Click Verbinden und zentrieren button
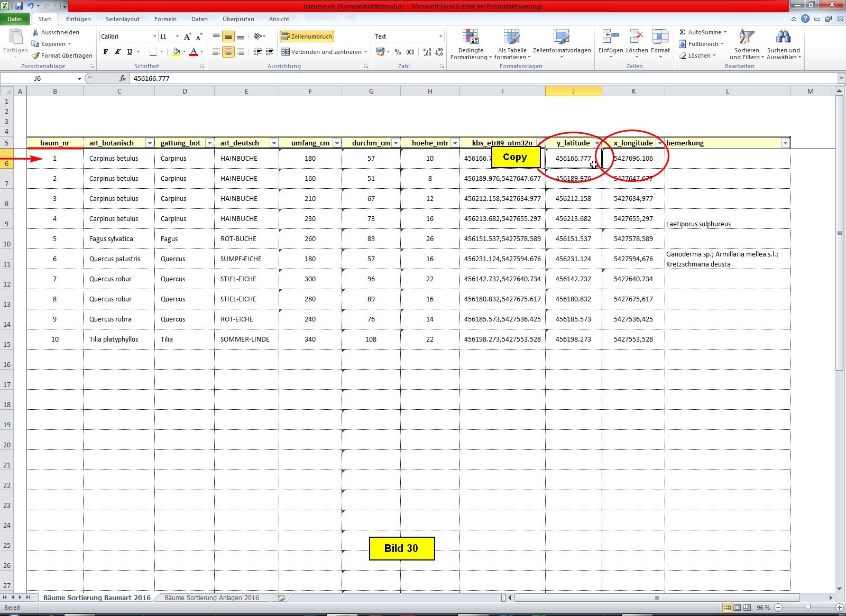This screenshot has width=846, height=616. point(323,52)
